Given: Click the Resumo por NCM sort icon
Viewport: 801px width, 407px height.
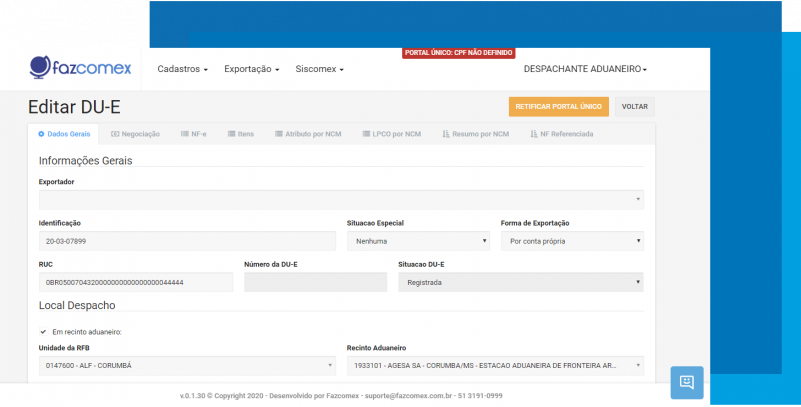Looking at the screenshot, I should [x=446, y=133].
